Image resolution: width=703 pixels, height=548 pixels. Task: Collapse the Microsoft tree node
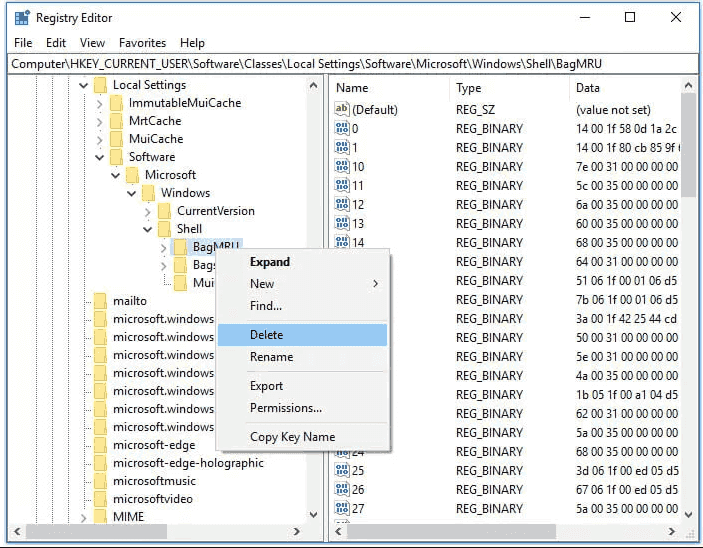tap(116, 175)
